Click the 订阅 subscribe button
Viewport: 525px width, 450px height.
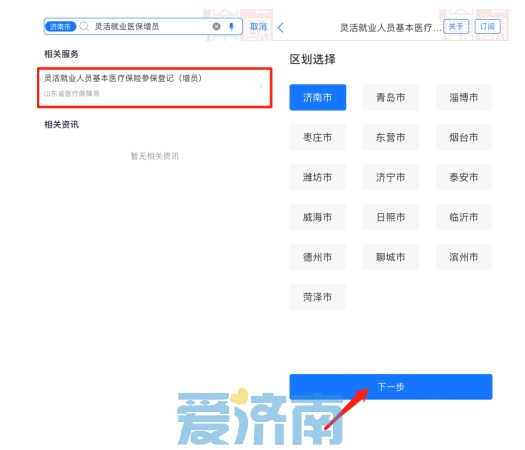point(487,26)
